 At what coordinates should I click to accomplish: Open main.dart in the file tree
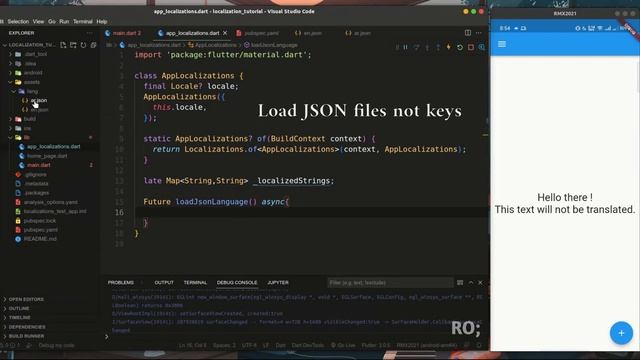pyautogui.click(x=50, y=165)
